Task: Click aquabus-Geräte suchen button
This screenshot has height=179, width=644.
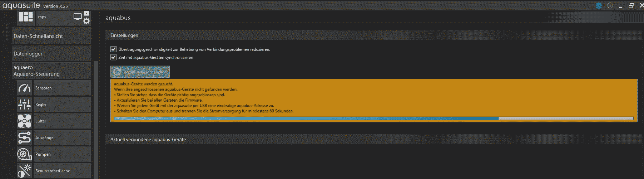Action: (140, 72)
